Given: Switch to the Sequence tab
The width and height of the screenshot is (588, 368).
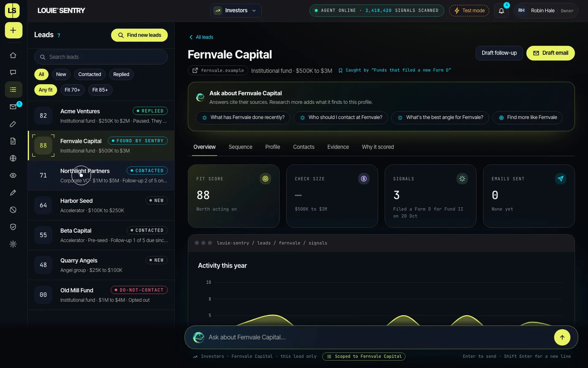Looking at the screenshot, I should coord(240,147).
